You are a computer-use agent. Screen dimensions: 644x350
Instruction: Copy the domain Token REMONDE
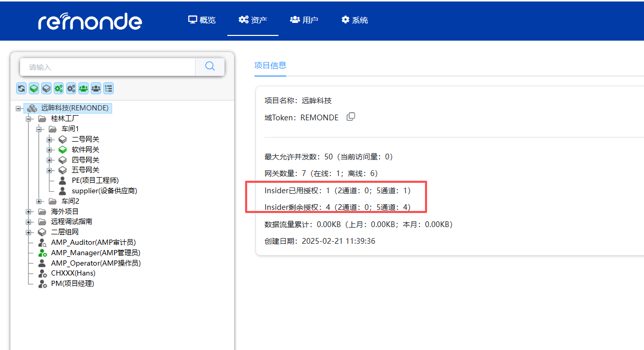(350, 117)
